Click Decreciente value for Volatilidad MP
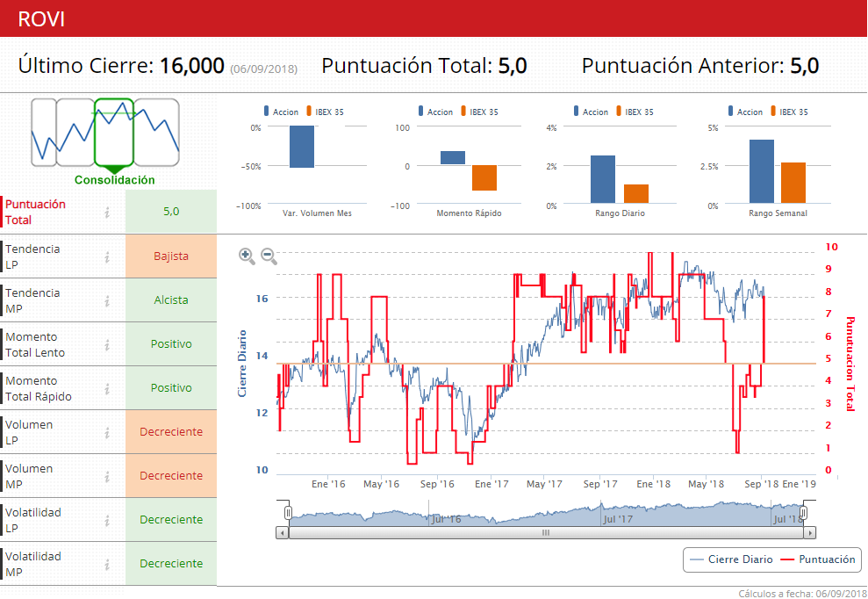Image resolution: width=868 pixels, height=599 pixels. click(x=171, y=563)
